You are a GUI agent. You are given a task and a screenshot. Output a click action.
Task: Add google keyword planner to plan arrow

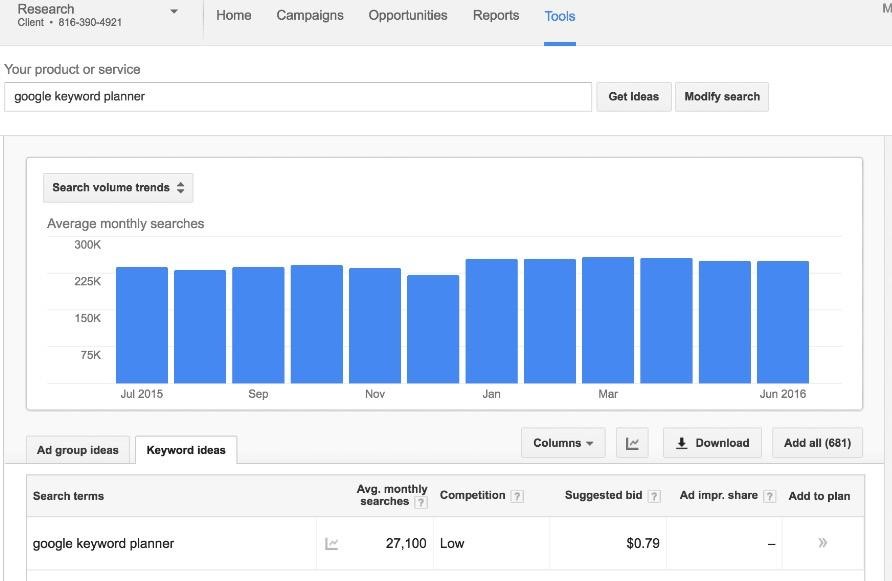tap(822, 543)
